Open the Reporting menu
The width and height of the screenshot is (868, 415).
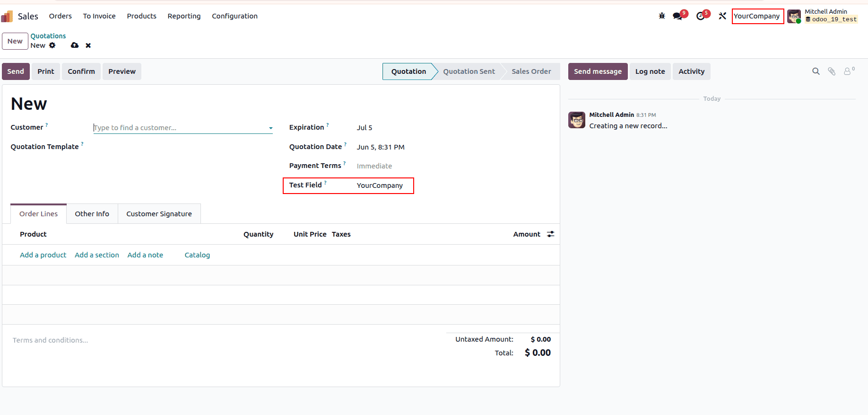[184, 16]
